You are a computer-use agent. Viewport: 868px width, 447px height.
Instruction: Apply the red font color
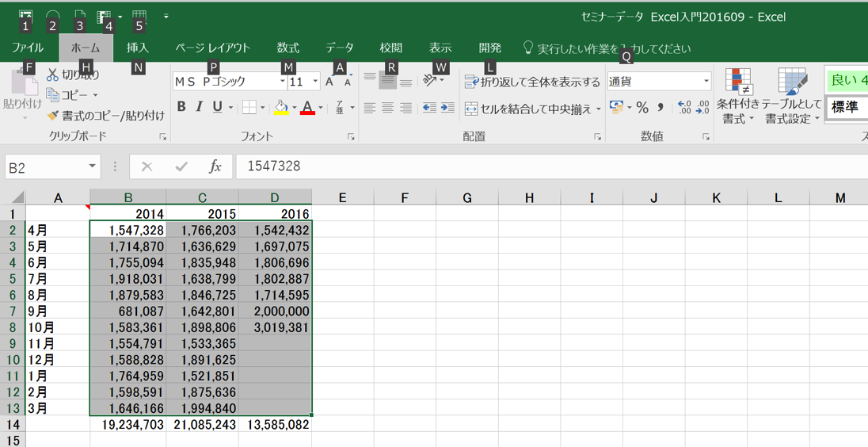pyautogui.click(x=308, y=107)
